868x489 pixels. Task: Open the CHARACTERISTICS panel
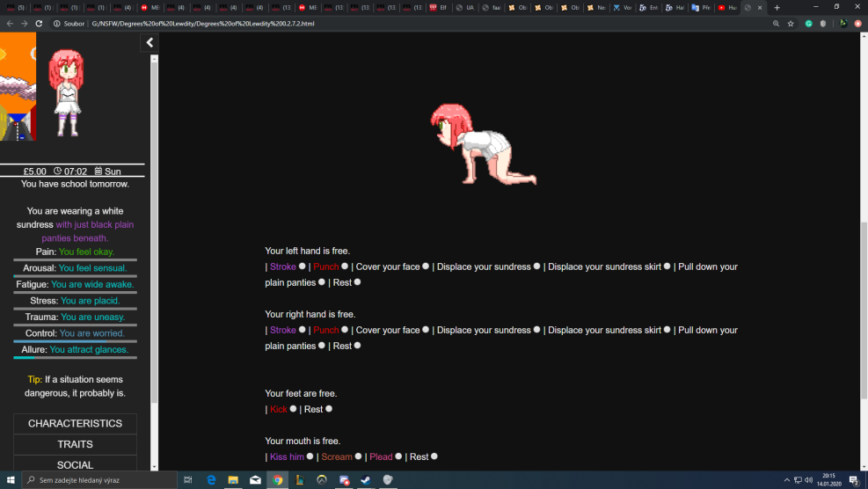[75, 424]
